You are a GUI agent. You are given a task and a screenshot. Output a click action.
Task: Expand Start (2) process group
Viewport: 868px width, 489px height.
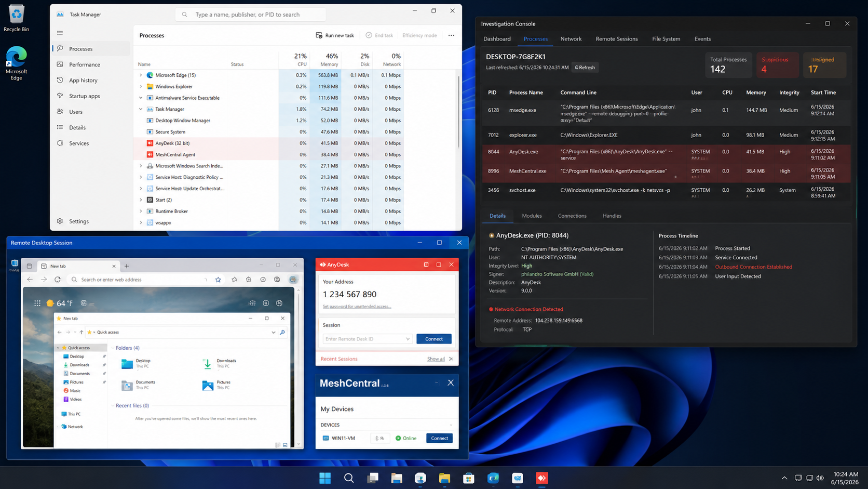pyautogui.click(x=141, y=200)
